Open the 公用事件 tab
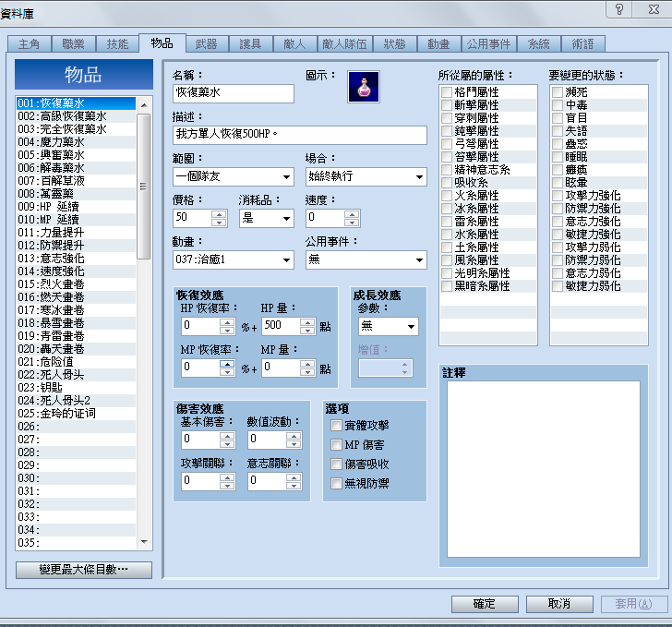 488,44
